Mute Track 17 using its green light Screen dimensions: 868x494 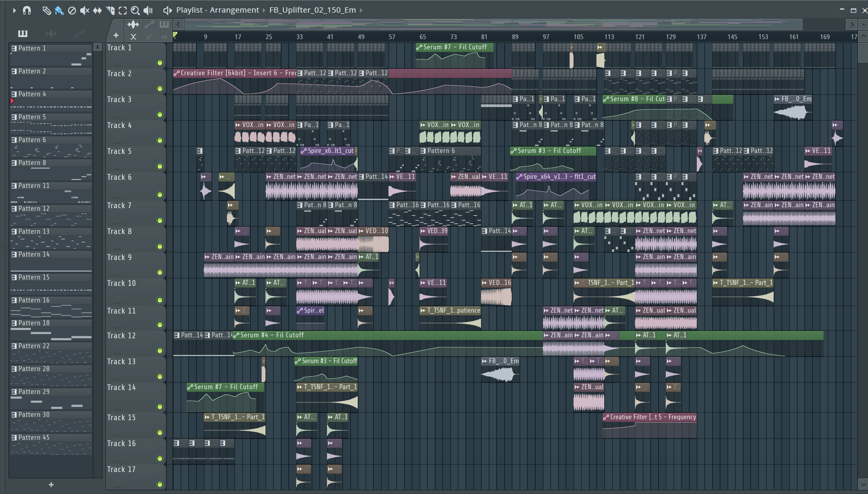coord(159,484)
